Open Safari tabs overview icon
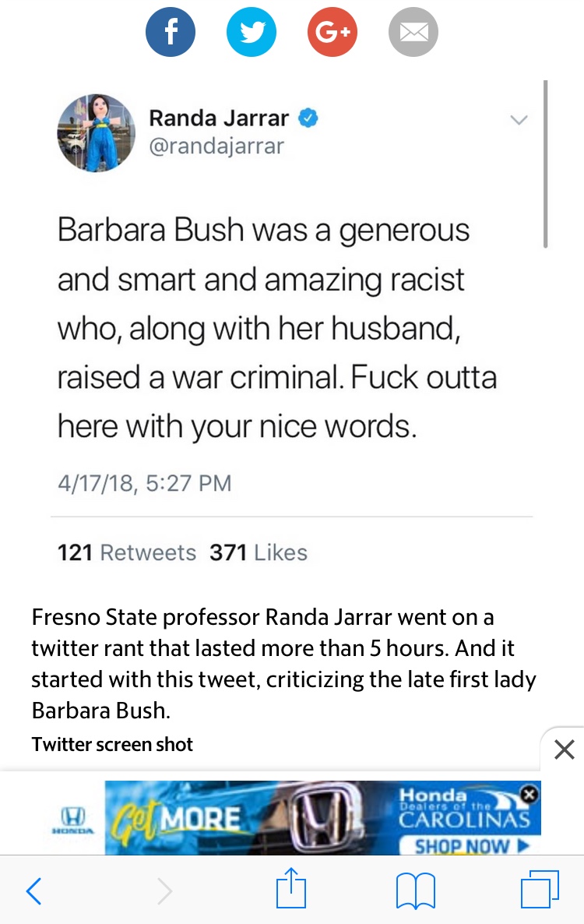 coord(540,889)
